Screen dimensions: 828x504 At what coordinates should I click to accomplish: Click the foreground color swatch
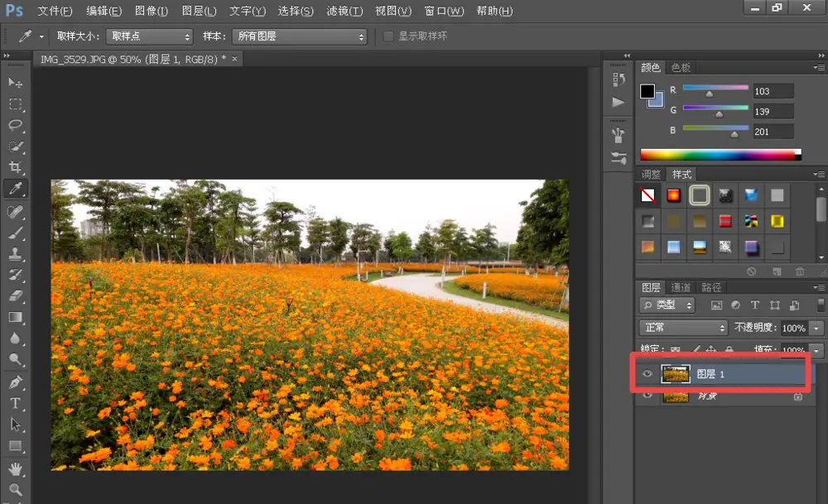647,91
